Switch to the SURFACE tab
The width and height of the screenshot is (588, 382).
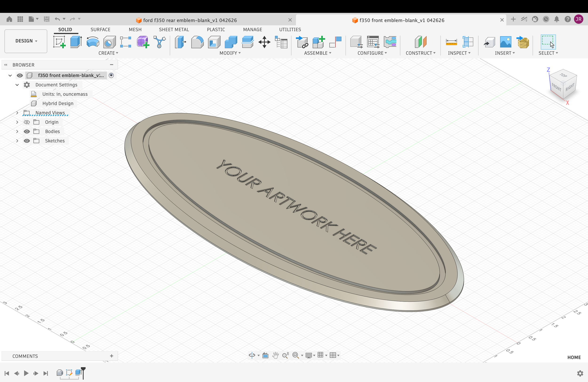coord(100,30)
